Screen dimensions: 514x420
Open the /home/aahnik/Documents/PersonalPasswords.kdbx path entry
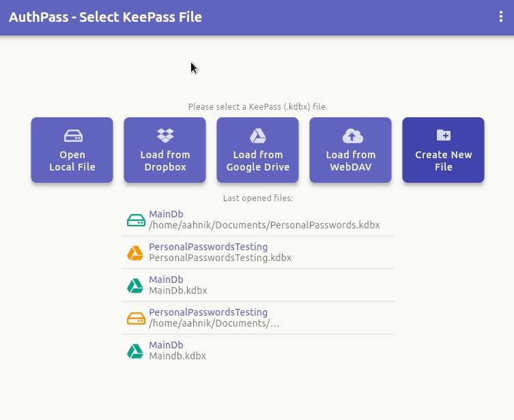pyautogui.click(x=264, y=225)
